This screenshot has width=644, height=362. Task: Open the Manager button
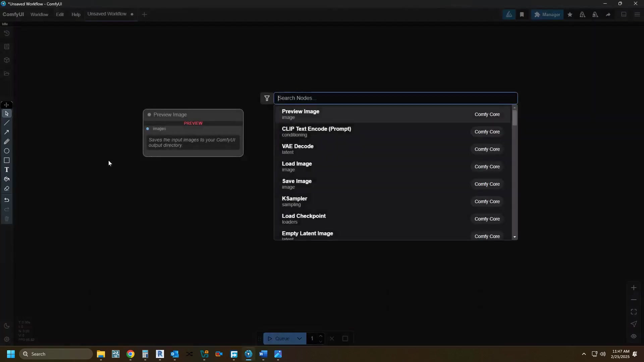[x=547, y=14]
